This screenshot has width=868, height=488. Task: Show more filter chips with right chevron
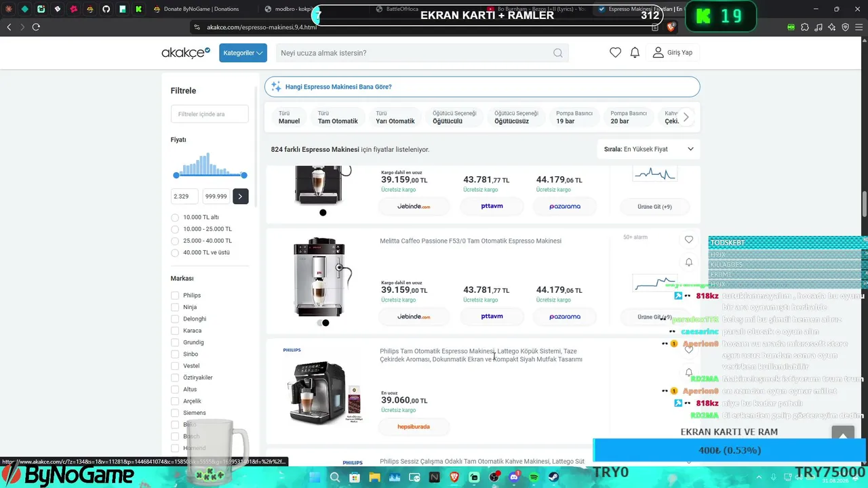(686, 117)
